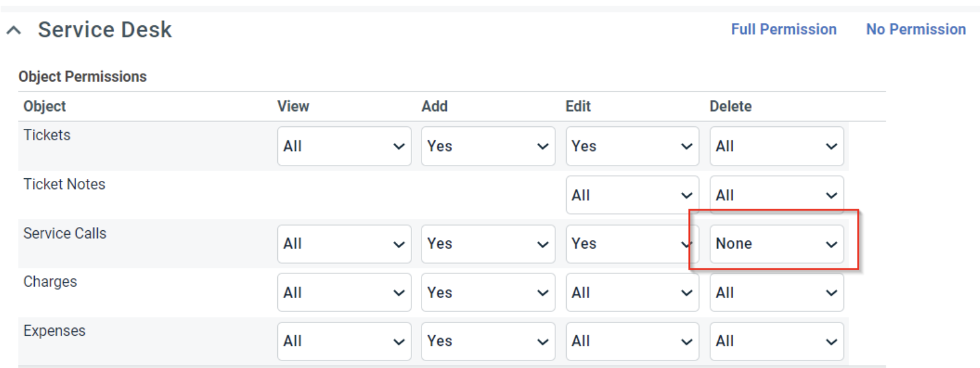Open the Tickets Add dropdown
This screenshot has height=368, width=980.
pyautogui.click(x=487, y=147)
